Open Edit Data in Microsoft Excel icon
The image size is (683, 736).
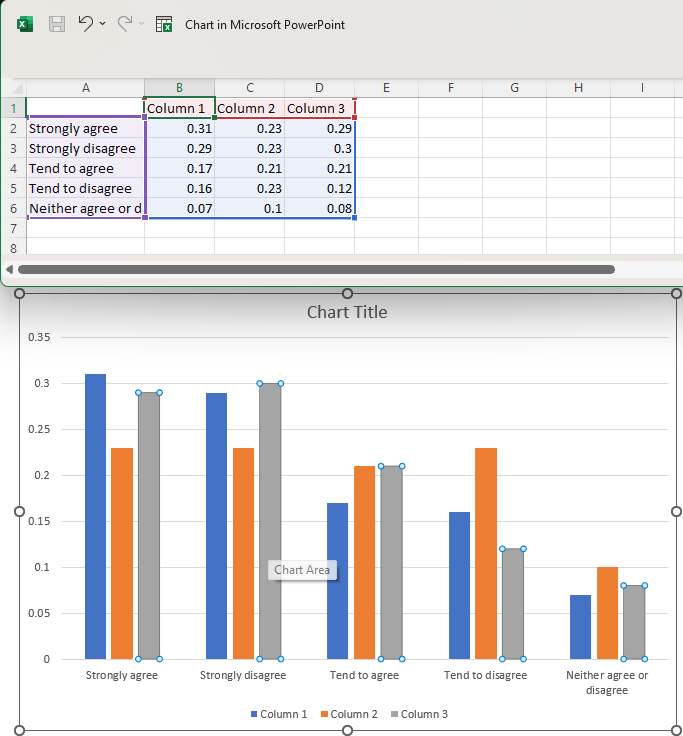[164, 24]
